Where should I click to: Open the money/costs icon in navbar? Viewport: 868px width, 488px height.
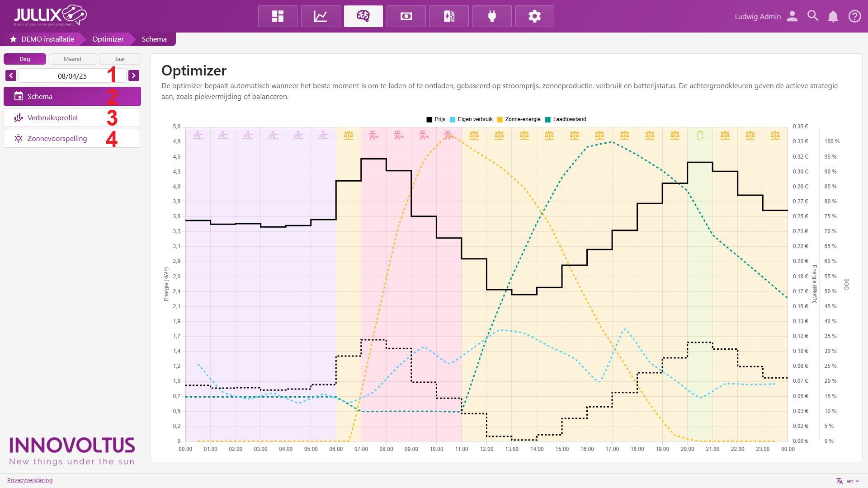click(406, 16)
